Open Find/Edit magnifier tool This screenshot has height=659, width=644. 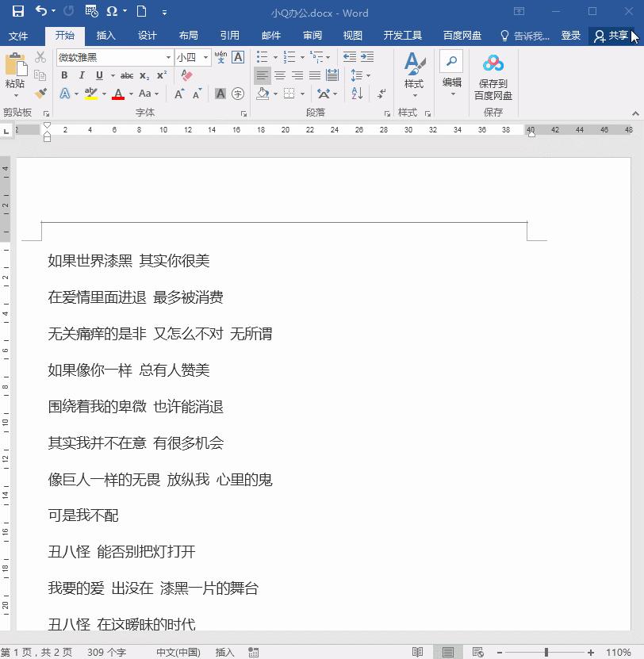pyautogui.click(x=451, y=61)
